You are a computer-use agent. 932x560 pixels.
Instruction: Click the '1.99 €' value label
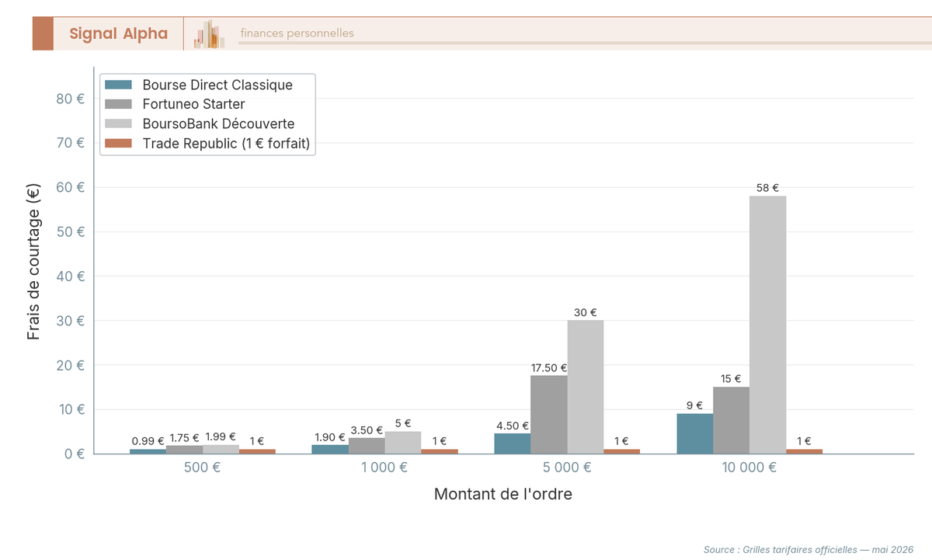click(221, 437)
